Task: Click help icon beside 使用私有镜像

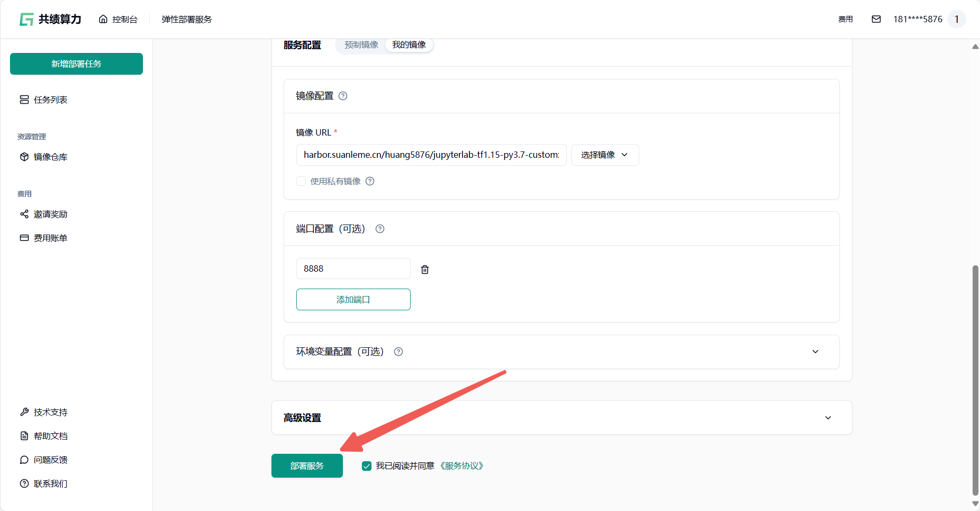Action: pos(370,181)
